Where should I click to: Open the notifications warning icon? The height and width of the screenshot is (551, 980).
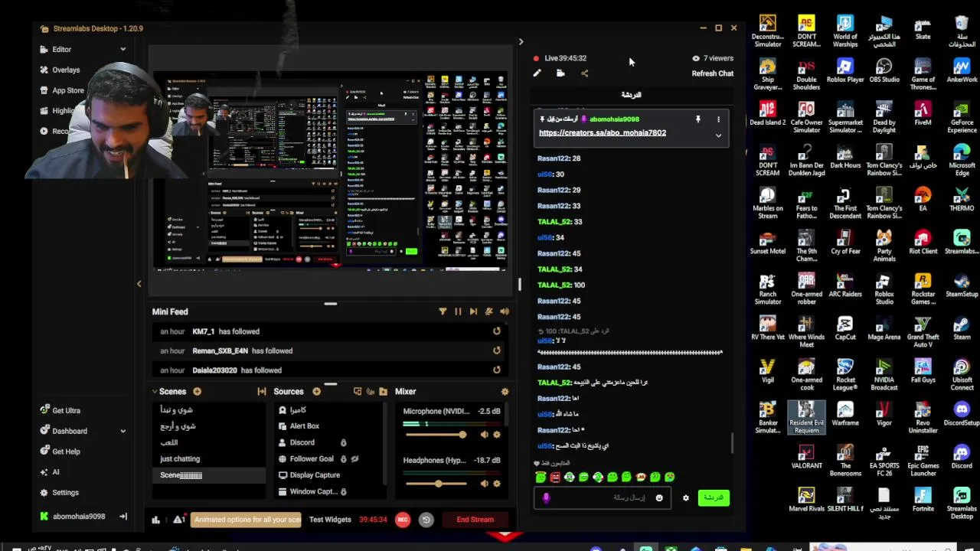click(x=178, y=520)
